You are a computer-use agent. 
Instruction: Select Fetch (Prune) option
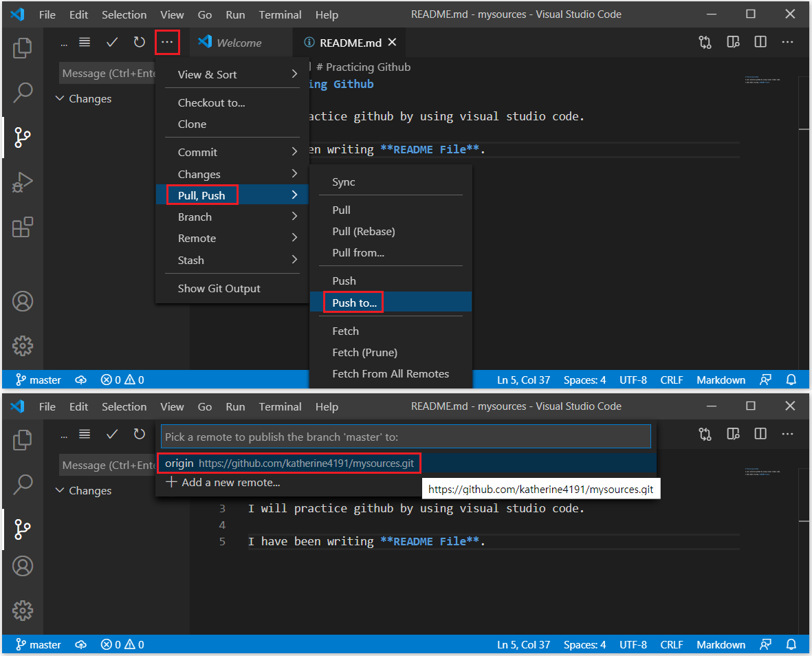pyautogui.click(x=391, y=353)
